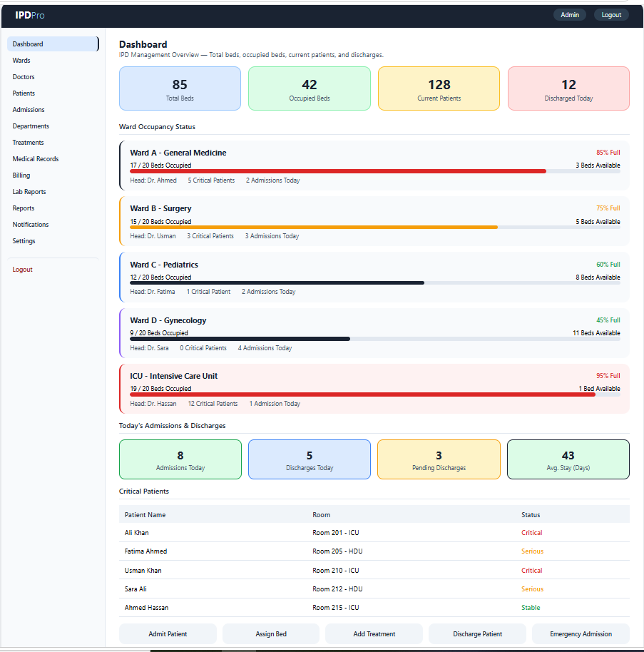Open Ward B - Surgery card
This screenshot has height=652, width=644.
(374, 221)
